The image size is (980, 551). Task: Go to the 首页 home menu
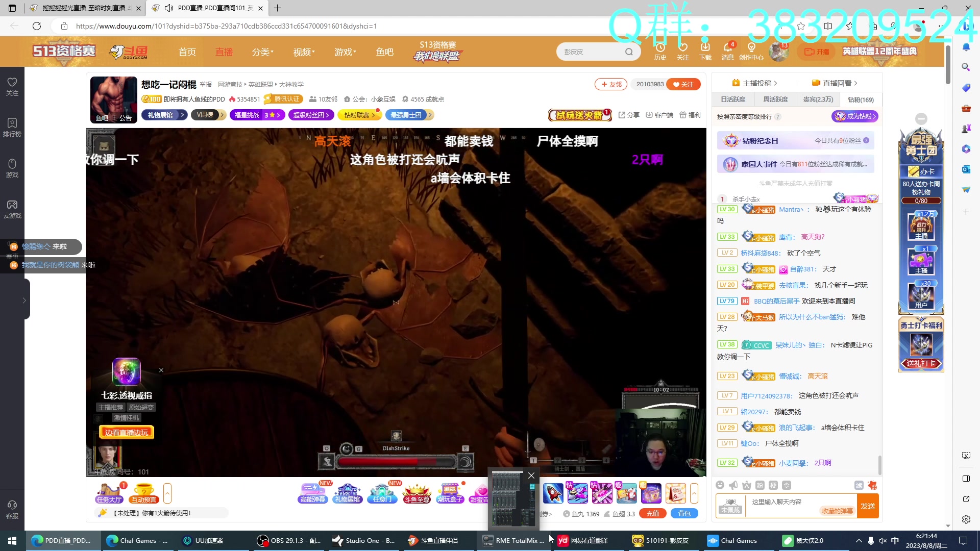pos(187,52)
